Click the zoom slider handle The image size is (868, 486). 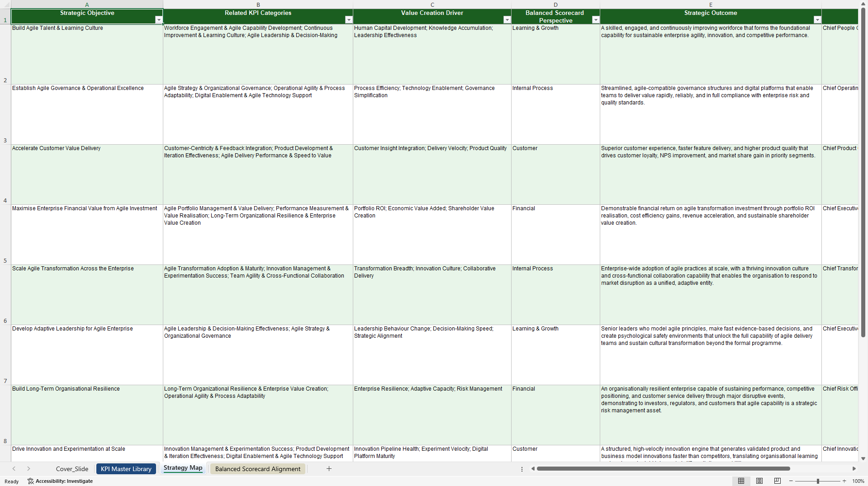click(x=818, y=481)
